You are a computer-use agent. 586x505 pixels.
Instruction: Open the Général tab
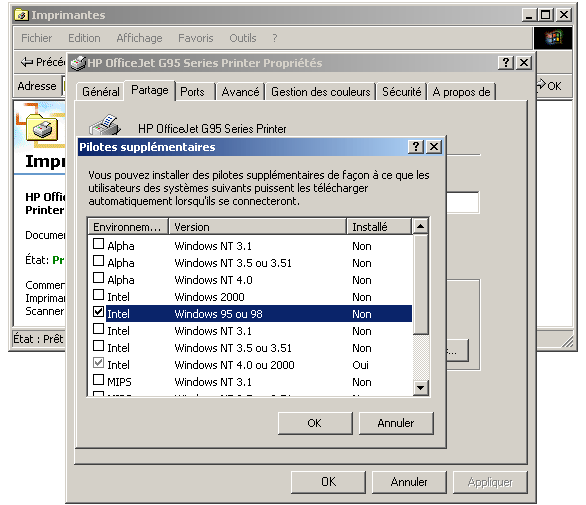tap(101, 92)
